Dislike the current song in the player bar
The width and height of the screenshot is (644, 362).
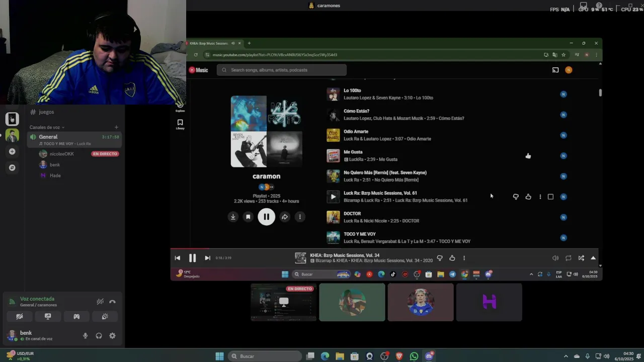[x=440, y=258]
